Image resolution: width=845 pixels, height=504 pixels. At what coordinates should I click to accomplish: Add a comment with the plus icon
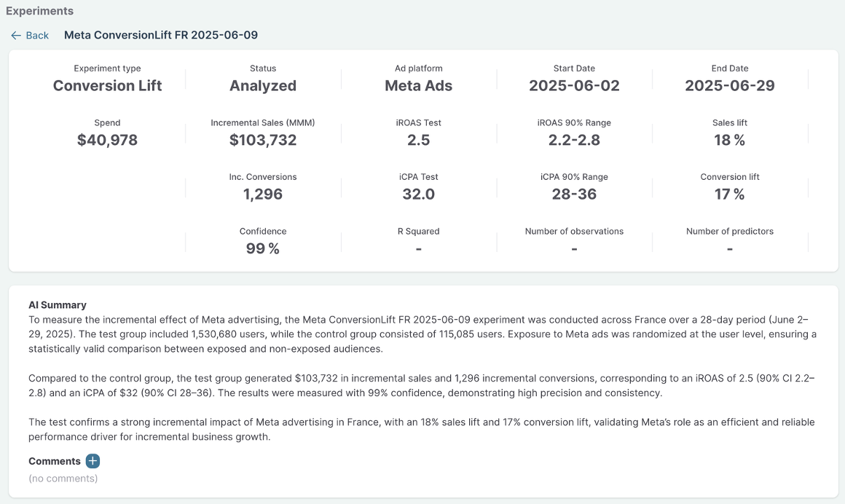93,461
